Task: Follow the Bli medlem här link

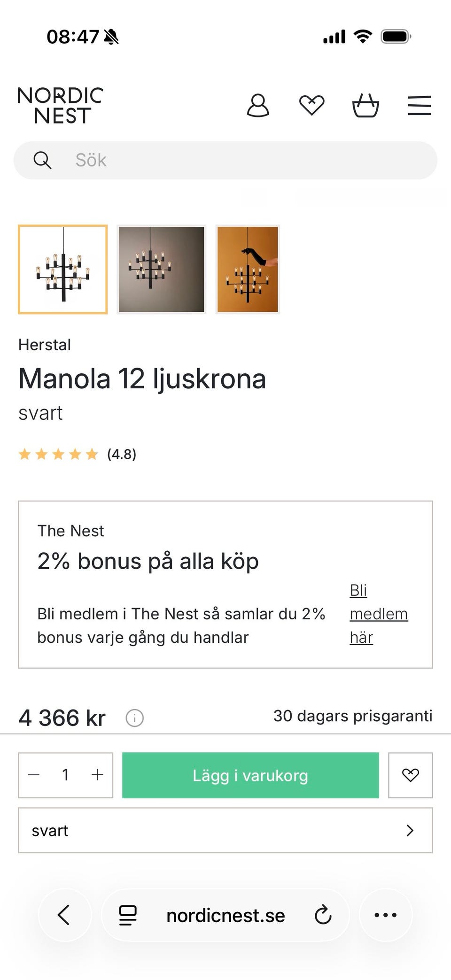Action: (378, 614)
